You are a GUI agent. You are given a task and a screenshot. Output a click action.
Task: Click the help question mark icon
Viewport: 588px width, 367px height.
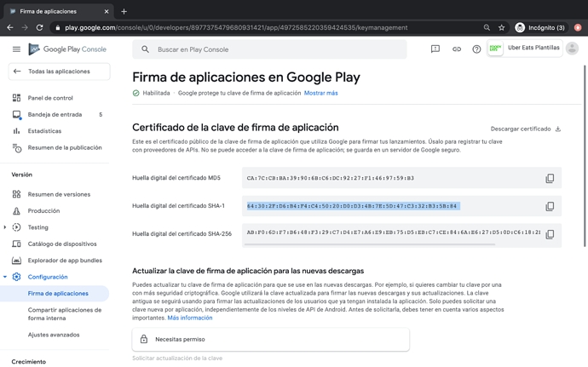(476, 49)
